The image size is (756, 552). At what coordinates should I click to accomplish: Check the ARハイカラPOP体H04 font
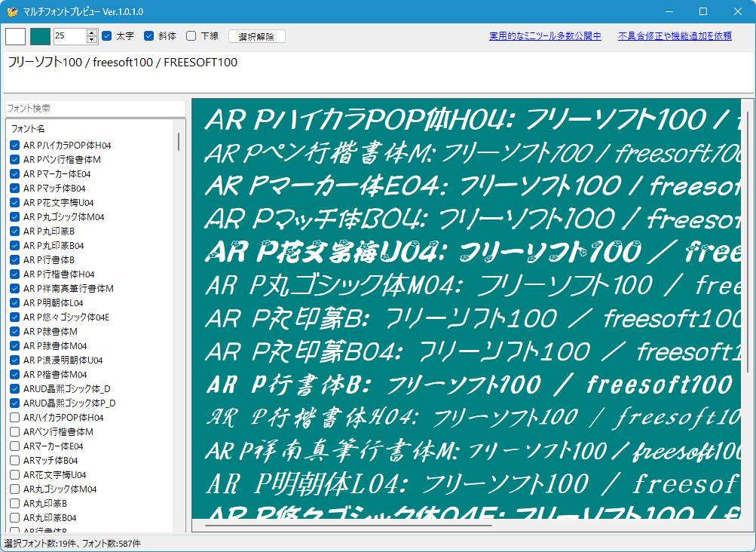click(x=15, y=417)
